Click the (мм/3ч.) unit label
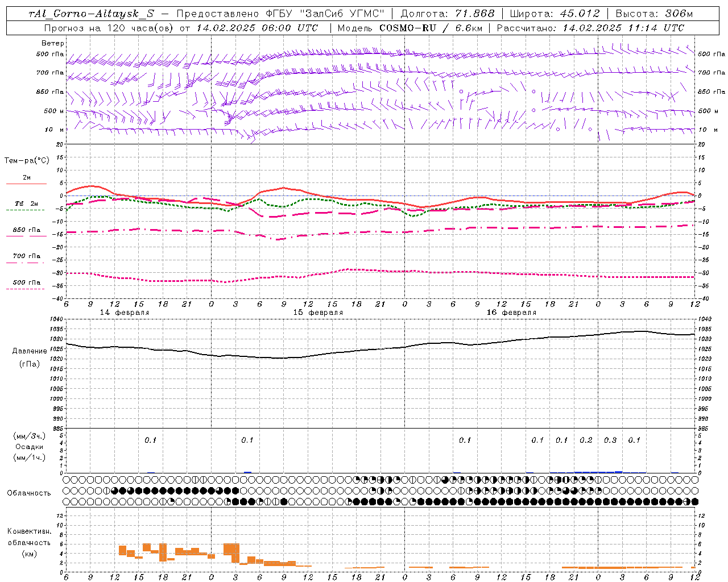This screenshot has width=728, height=582. (x=30, y=436)
